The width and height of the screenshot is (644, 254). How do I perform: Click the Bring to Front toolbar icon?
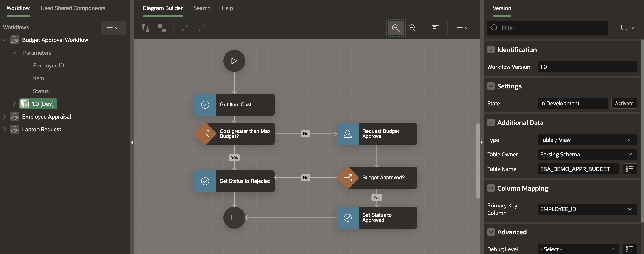(x=146, y=28)
